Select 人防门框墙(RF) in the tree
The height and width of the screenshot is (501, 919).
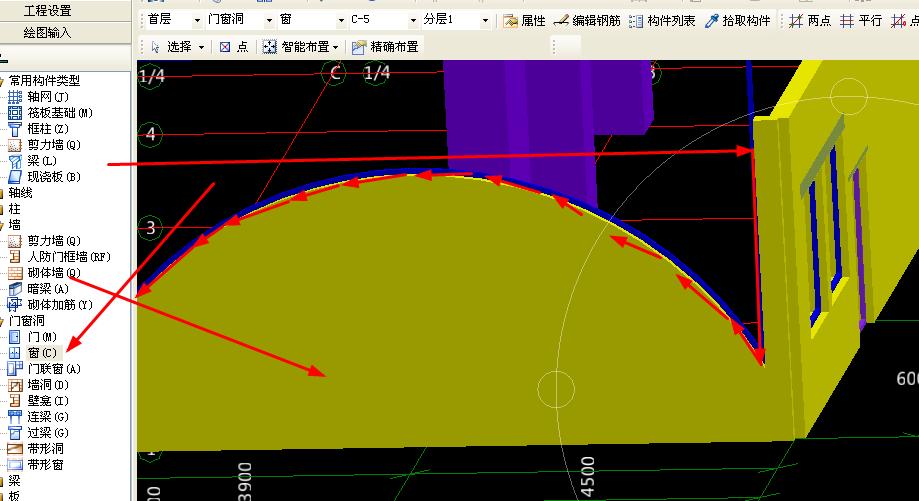(69, 256)
